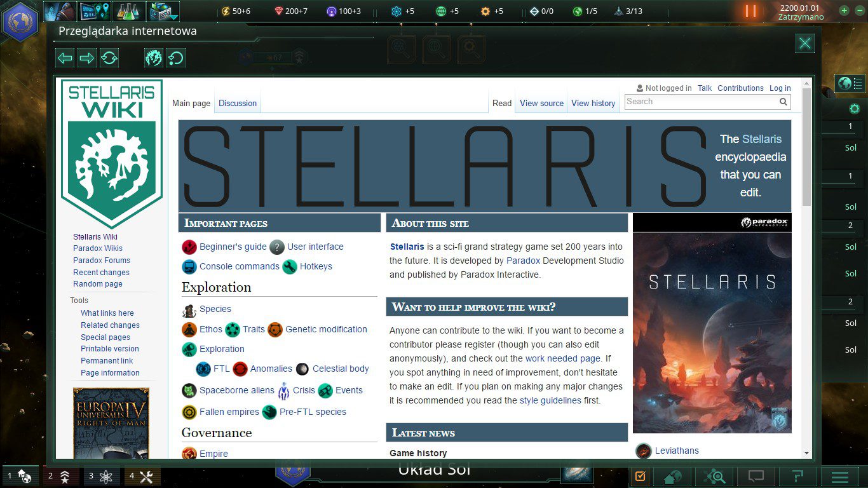
Task: Click the Fallen empires icon
Action: tap(189, 412)
